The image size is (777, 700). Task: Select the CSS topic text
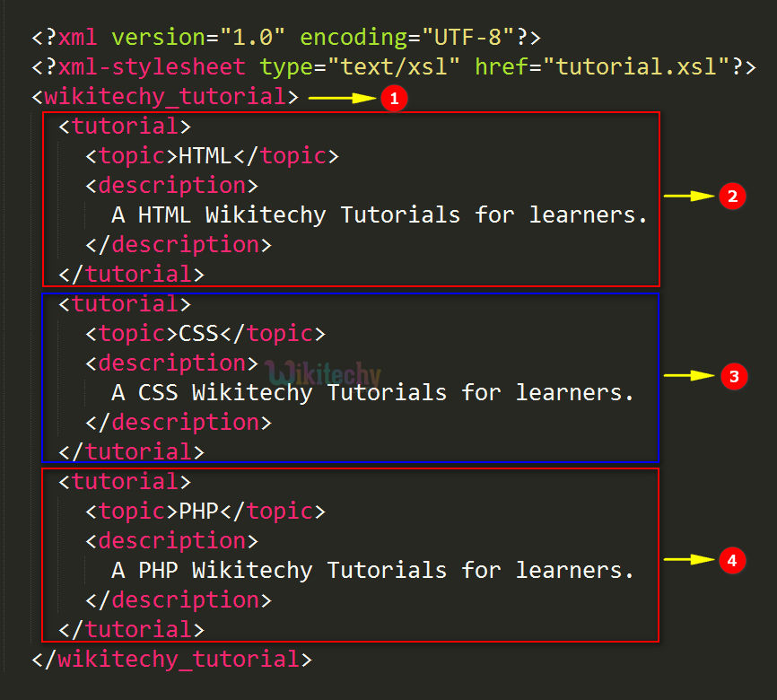pyautogui.click(x=198, y=334)
